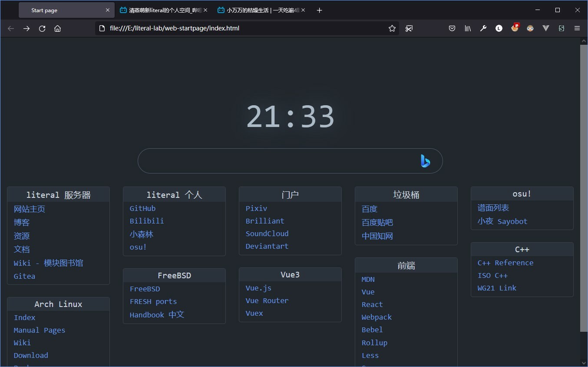
Task: Open the 网站主页 link
Action: coord(30,209)
